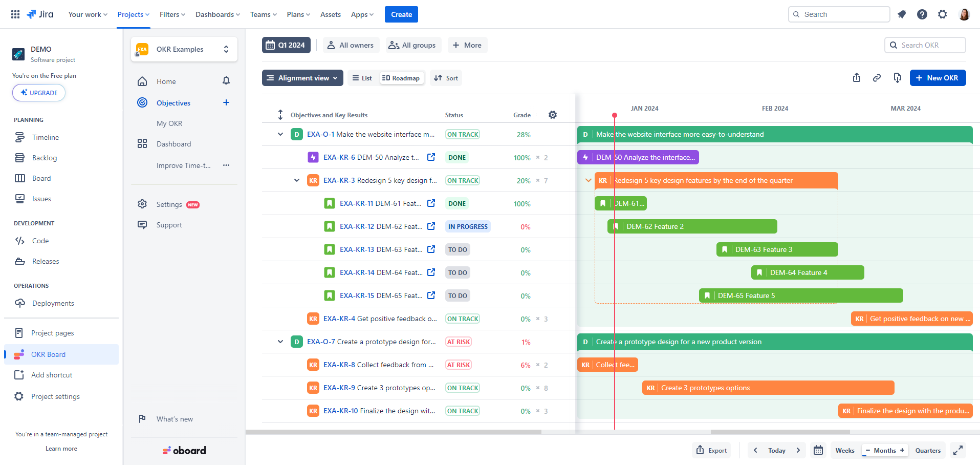Open the Jira app switcher grid

tap(15, 14)
